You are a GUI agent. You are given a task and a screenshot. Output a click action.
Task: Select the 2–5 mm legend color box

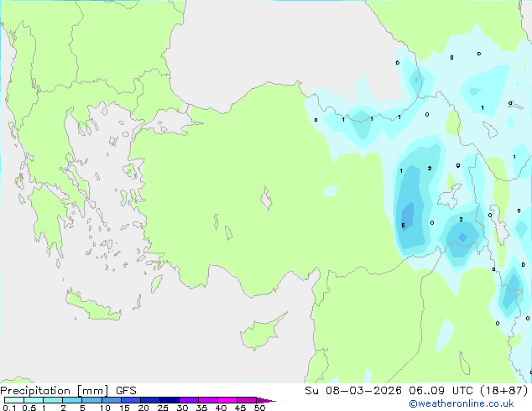point(72,400)
